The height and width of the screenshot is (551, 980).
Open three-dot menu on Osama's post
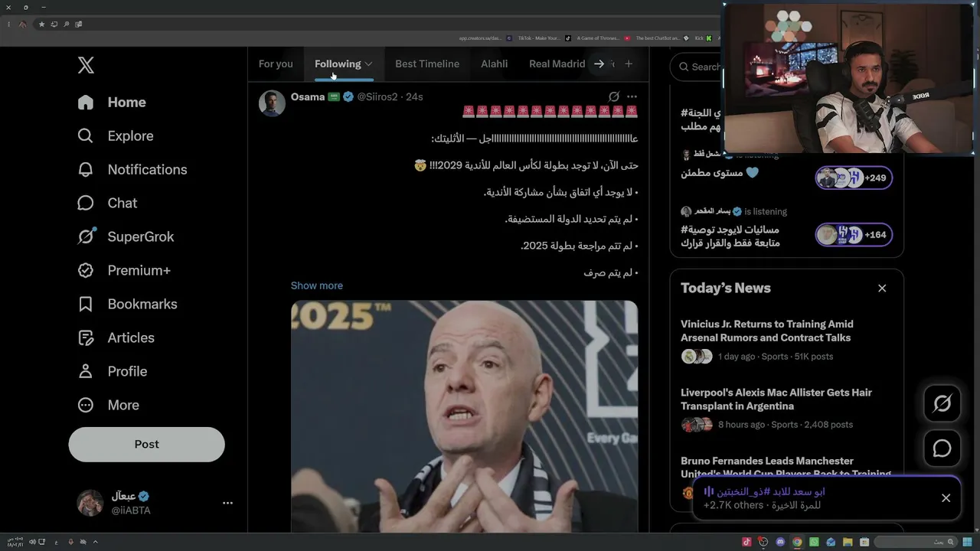pos(632,96)
